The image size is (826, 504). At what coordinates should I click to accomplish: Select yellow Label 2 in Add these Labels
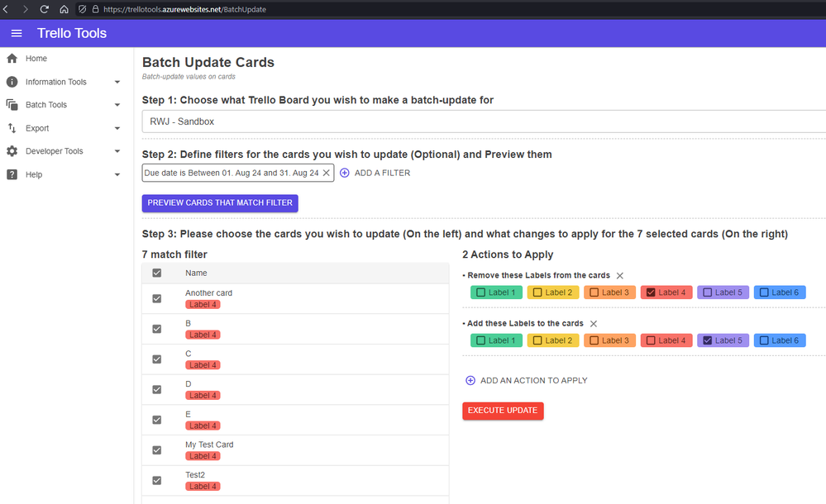(x=553, y=340)
